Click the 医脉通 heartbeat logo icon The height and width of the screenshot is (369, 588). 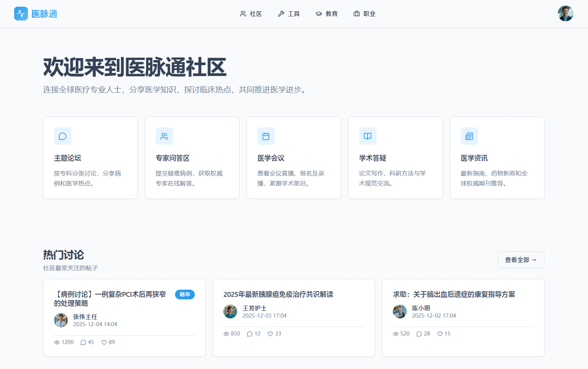click(21, 14)
